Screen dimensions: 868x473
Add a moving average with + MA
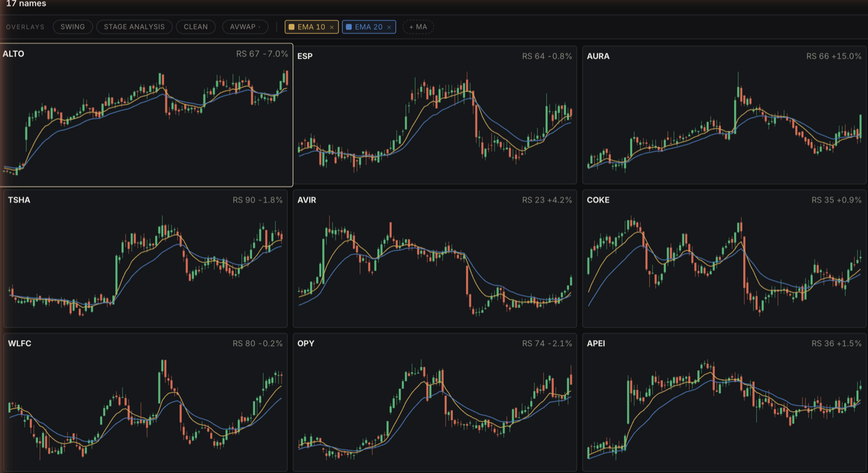coord(418,27)
